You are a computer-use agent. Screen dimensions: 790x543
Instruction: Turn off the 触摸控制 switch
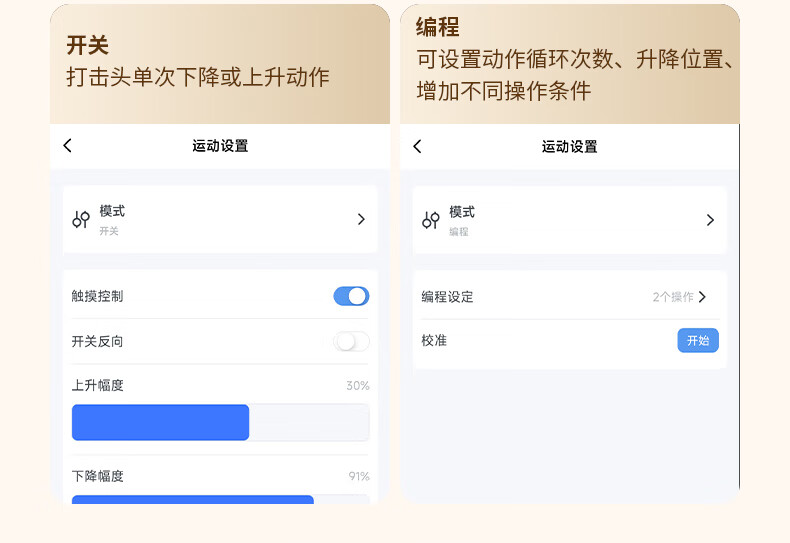351,296
